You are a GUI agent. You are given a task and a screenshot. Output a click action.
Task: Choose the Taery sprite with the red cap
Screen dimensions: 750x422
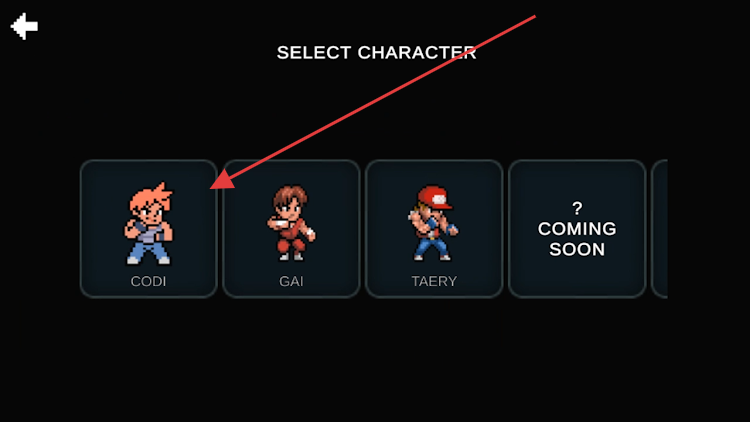coord(433,223)
